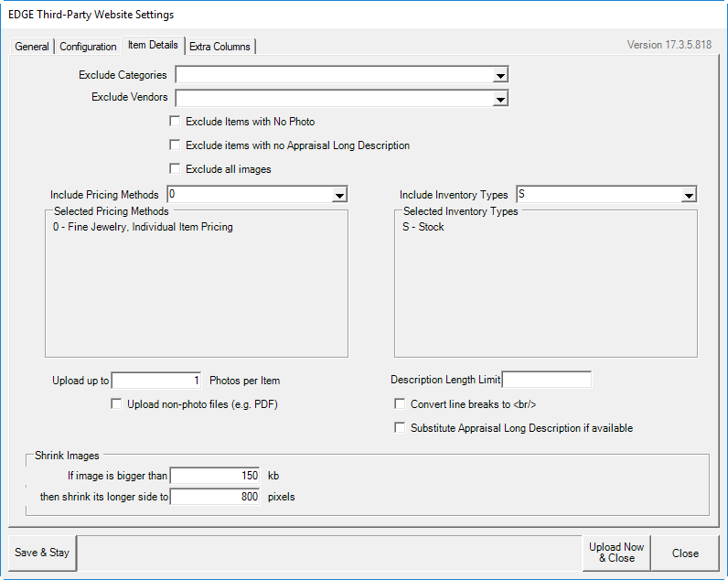Check Substitute Appraisal Long Description if available
This screenshot has width=728, height=580.
click(x=400, y=428)
